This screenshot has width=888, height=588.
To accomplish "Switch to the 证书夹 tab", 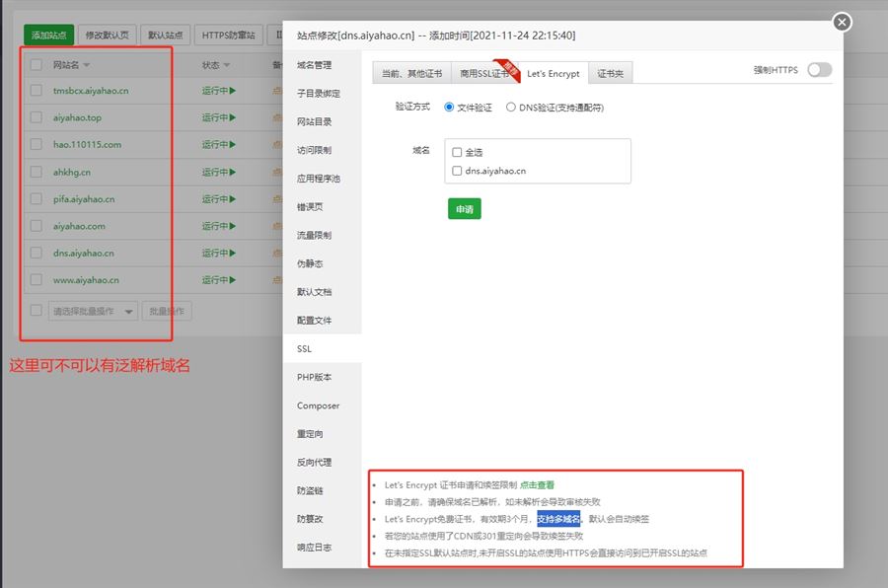I will point(611,74).
